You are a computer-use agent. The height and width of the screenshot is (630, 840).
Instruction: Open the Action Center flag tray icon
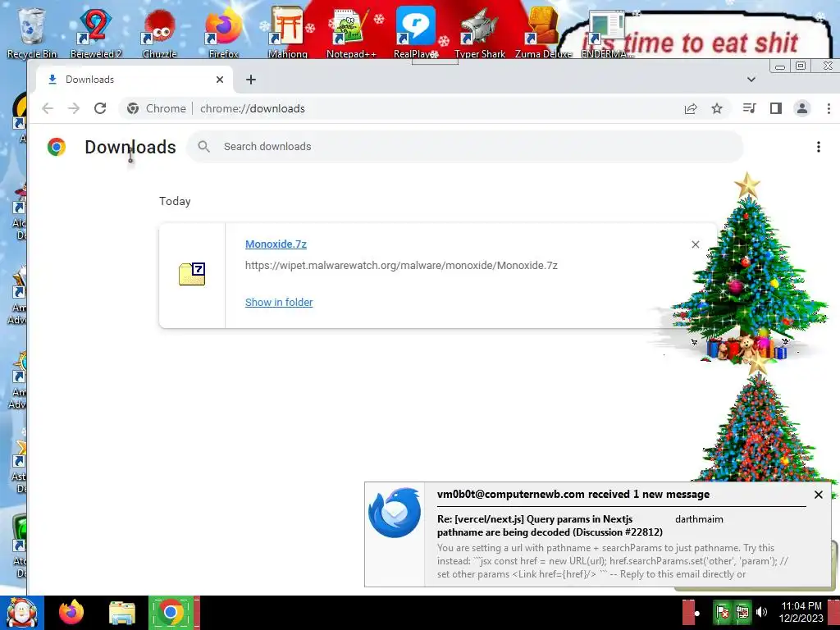(722, 612)
